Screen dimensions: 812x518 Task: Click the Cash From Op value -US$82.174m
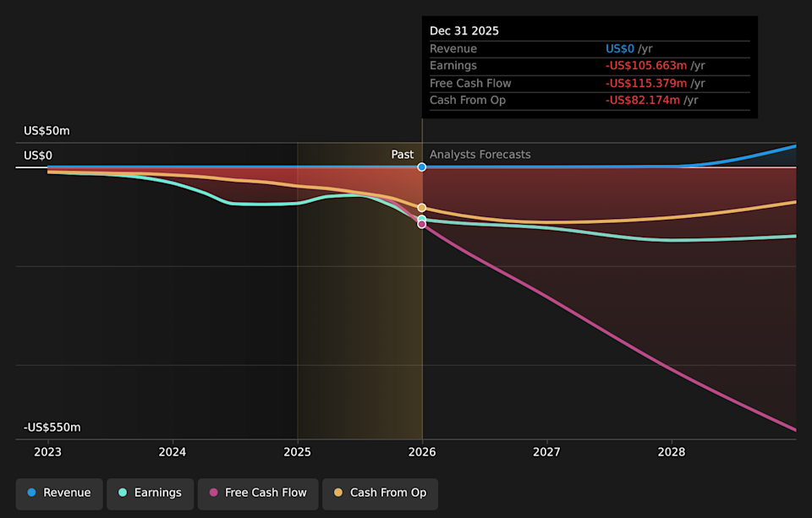point(643,101)
